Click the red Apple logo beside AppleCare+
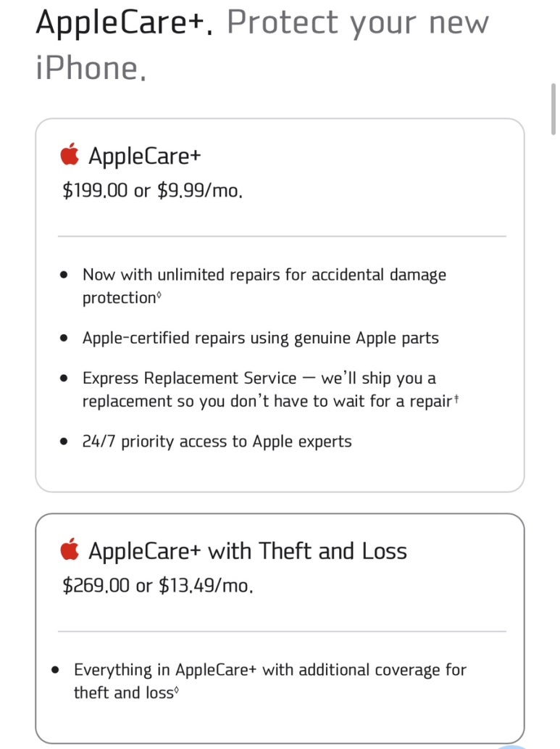The height and width of the screenshot is (749, 560). [70, 154]
